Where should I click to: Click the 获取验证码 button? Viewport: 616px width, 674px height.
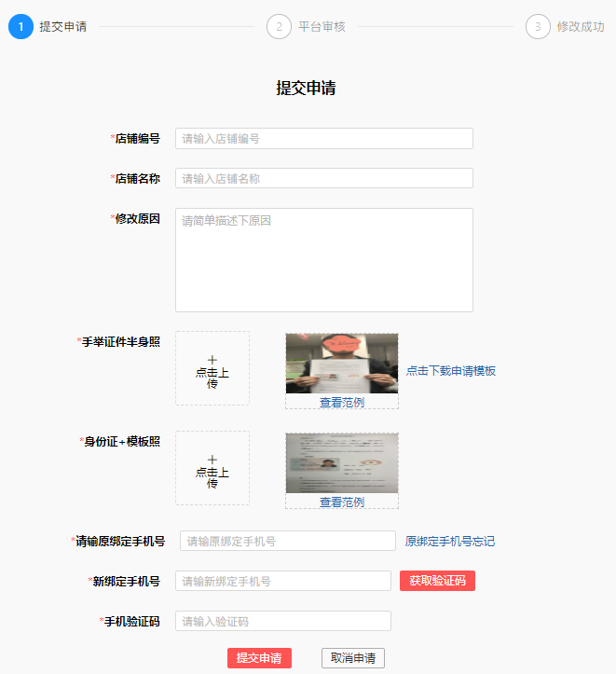point(437,581)
